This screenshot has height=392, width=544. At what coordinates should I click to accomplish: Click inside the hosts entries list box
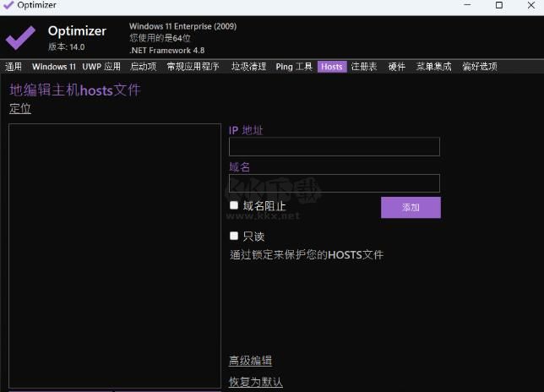(115, 256)
